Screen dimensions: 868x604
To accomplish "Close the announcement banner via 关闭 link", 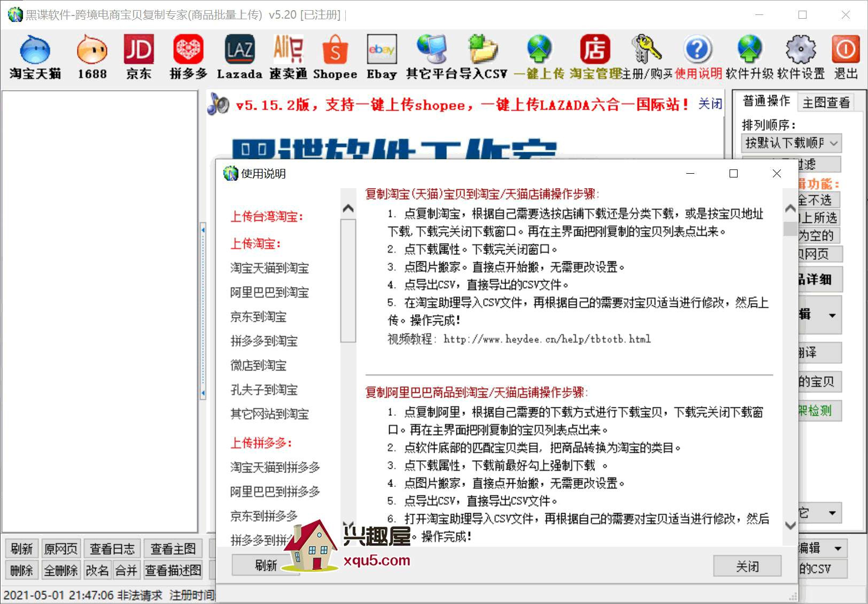I will (x=710, y=104).
